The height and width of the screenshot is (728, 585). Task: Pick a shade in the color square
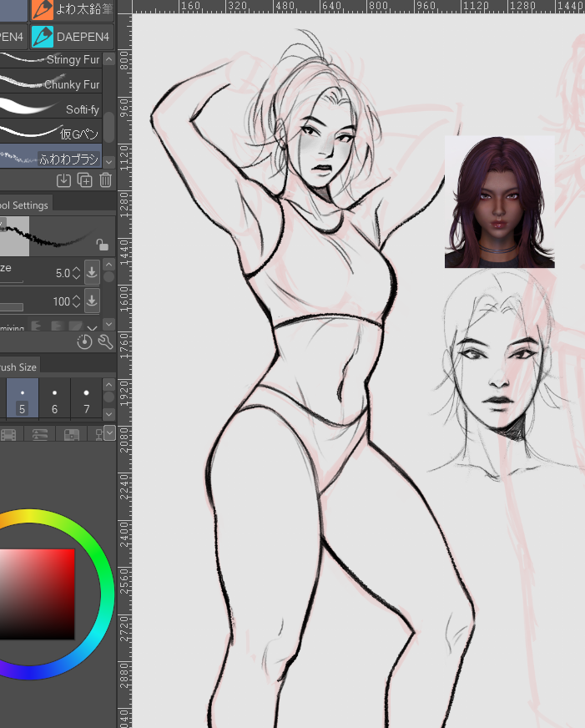click(37, 594)
